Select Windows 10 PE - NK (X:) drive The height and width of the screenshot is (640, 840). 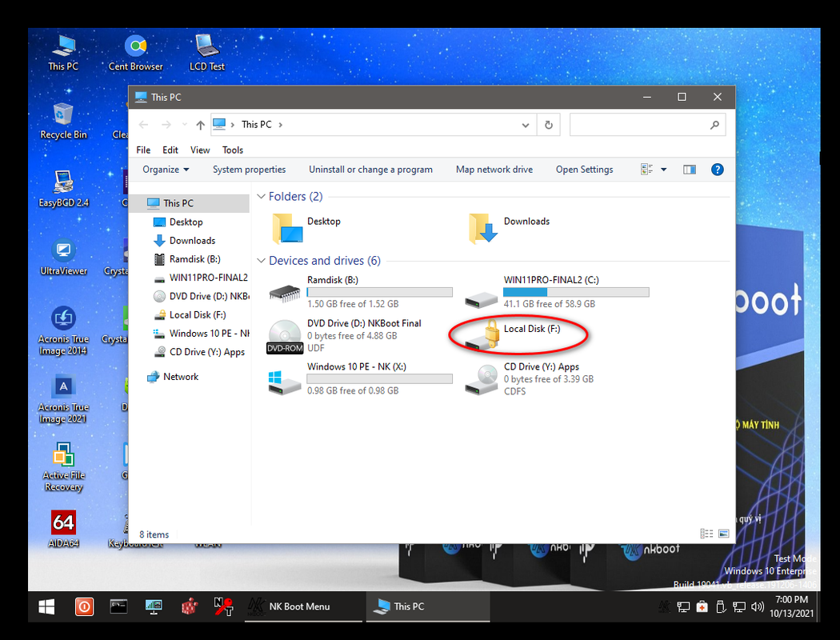[285, 382]
